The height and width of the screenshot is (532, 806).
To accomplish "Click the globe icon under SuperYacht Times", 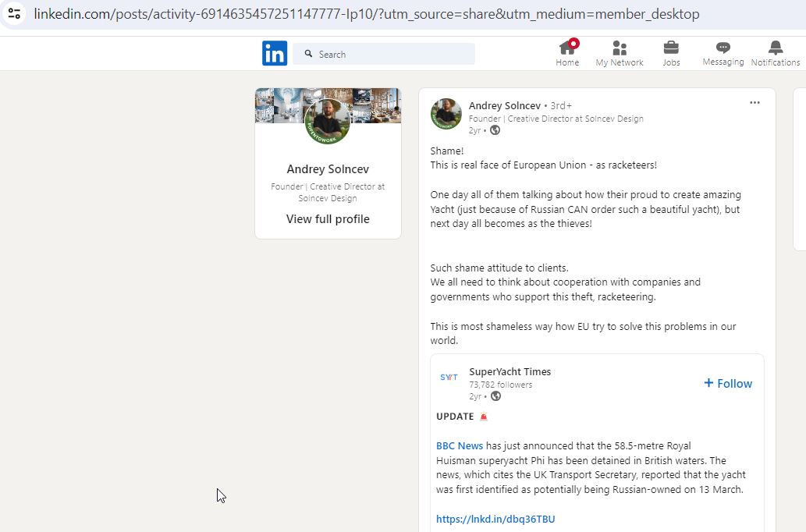I will click(495, 396).
